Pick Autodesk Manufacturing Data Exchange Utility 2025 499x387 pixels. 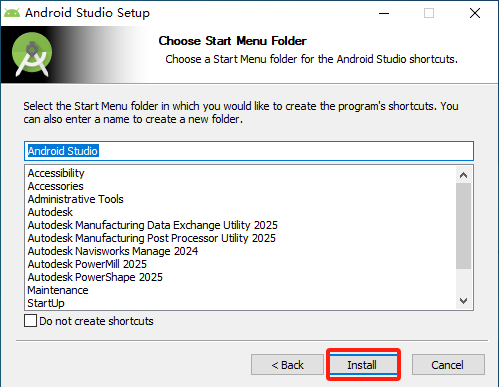click(x=152, y=225)
